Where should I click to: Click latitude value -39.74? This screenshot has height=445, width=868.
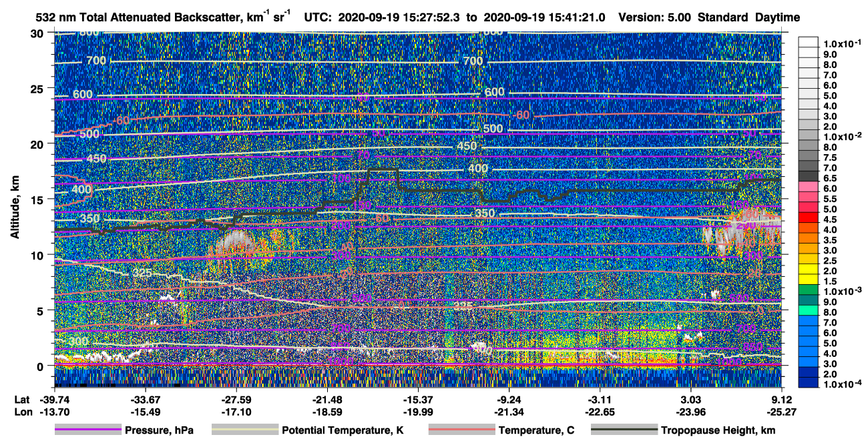(53, 400)
